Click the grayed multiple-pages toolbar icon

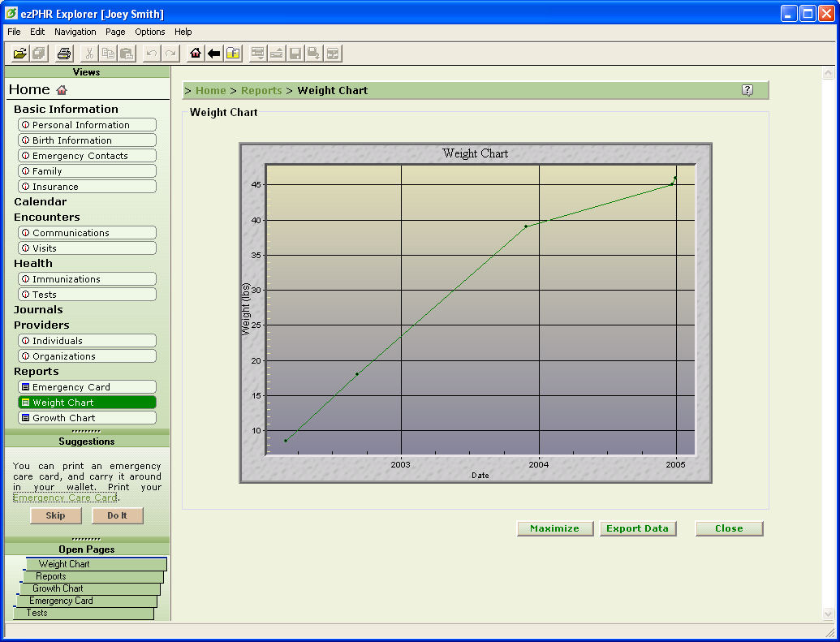(39, 53)
